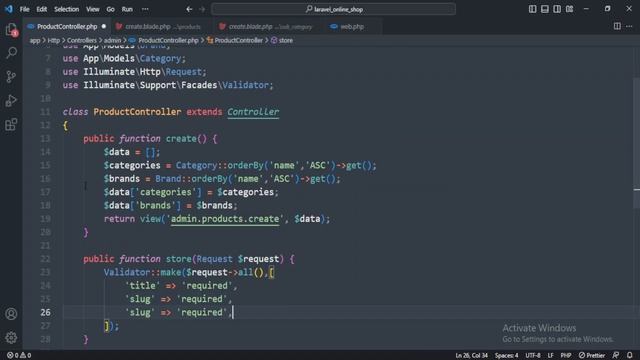Image resolution: width=640 pixels, height=360 pixels.
Task: Open the Edit menu
Action: (42, 9)
